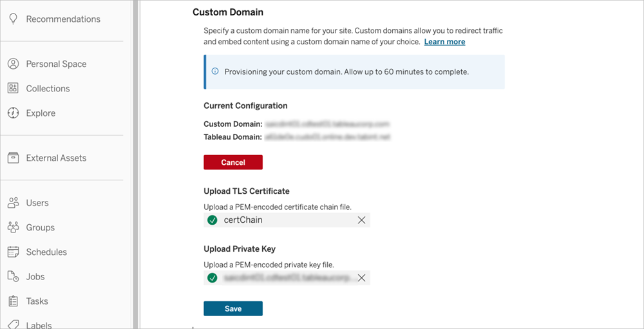Click the certChain file field

click(x=283, y=220)
